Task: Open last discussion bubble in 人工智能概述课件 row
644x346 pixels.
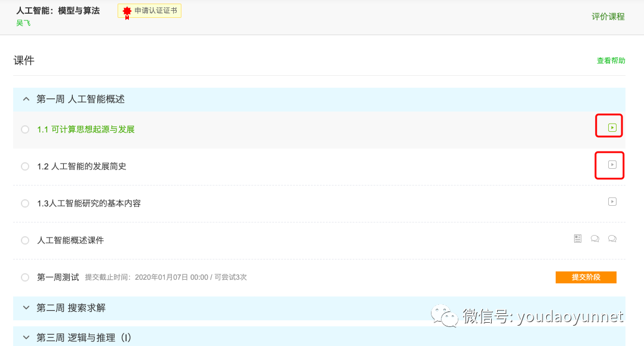Action: 612,239
